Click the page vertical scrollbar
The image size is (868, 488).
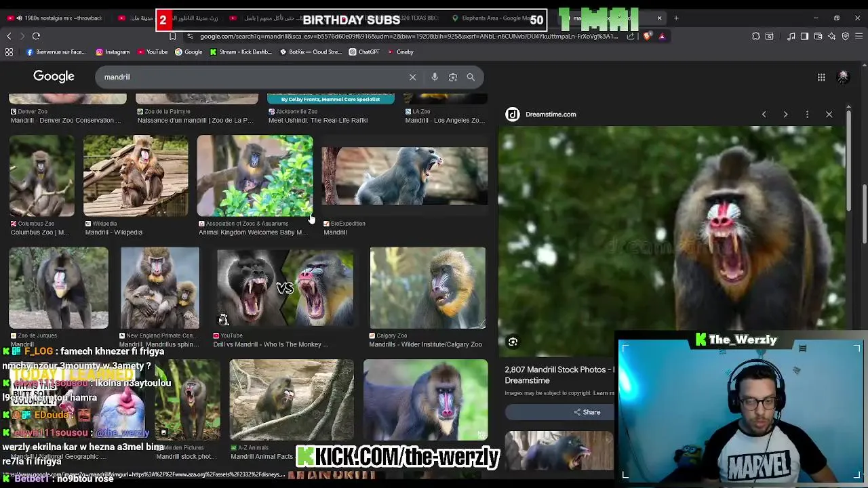(x=865, y=213)
